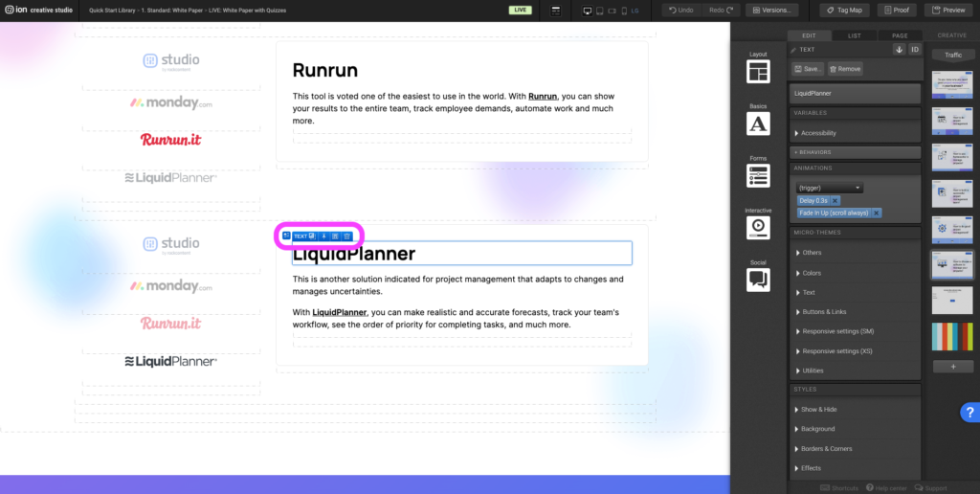This screenshot has width=980, height=494.
Task: Remove Fade In Up animation tag
Action: pos(876,213)
